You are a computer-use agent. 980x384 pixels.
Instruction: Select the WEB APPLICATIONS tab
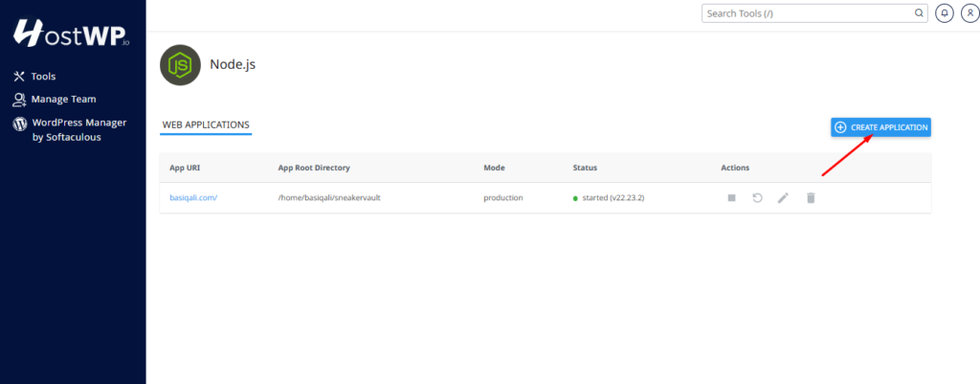pyautogui.click(x=206, y=125)
